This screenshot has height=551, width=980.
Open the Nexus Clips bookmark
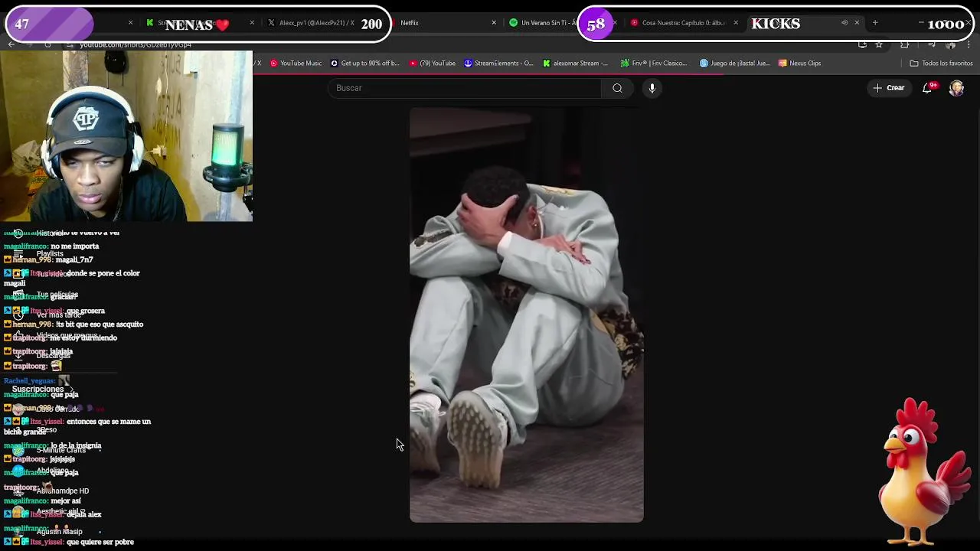click(x=799, y=64)
